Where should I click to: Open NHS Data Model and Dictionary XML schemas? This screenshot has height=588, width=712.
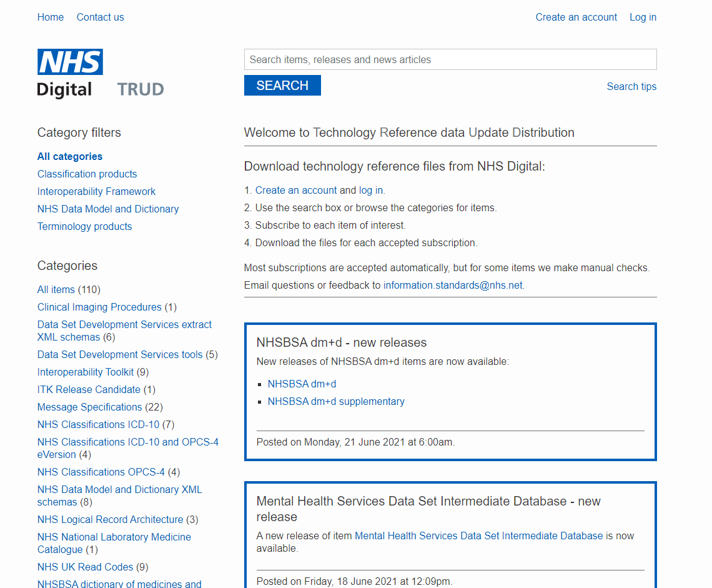coord(119,496)
